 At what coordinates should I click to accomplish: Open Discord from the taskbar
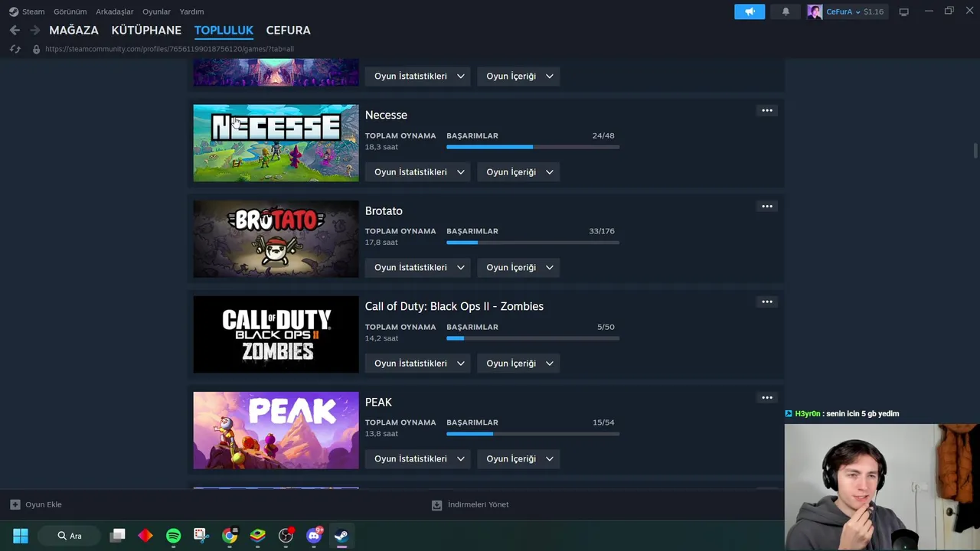point(314,536)
